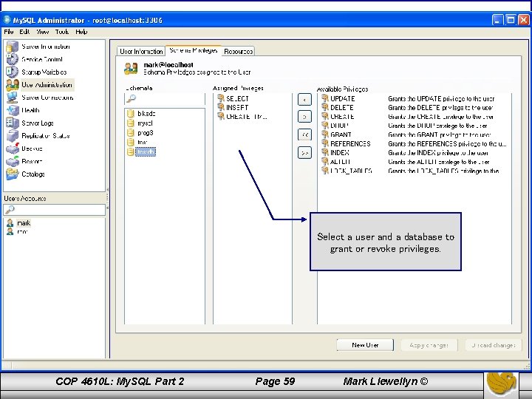The image size is (532, 399).
Task: Click the key icon beside GRANT privilege
Action: pos(325,134)
